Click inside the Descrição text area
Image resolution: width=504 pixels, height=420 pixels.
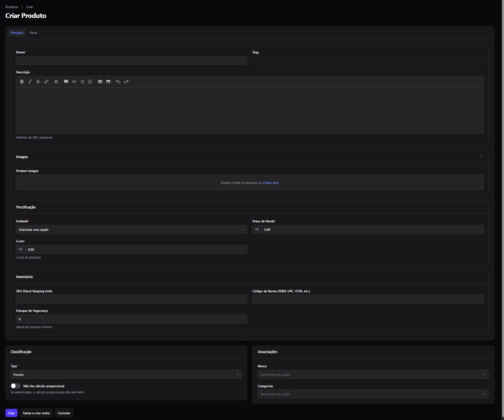pyautogui.click(x=250, y=110)
